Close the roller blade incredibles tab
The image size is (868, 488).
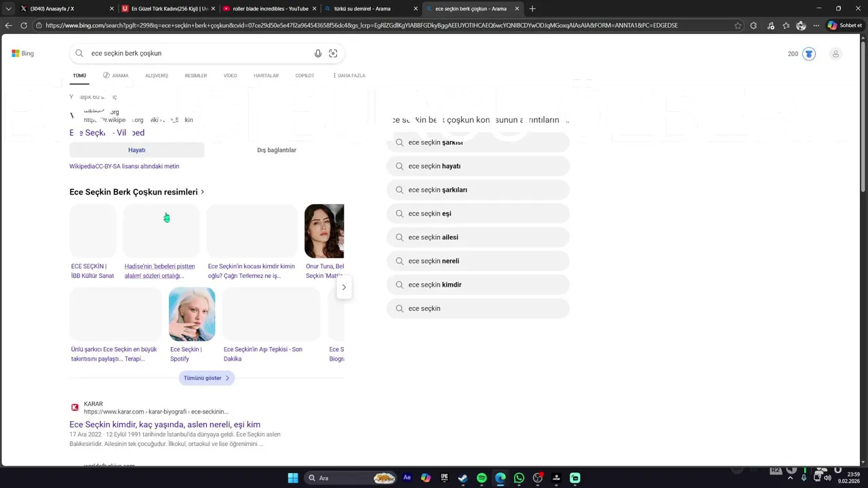click(x=314, y=9)
